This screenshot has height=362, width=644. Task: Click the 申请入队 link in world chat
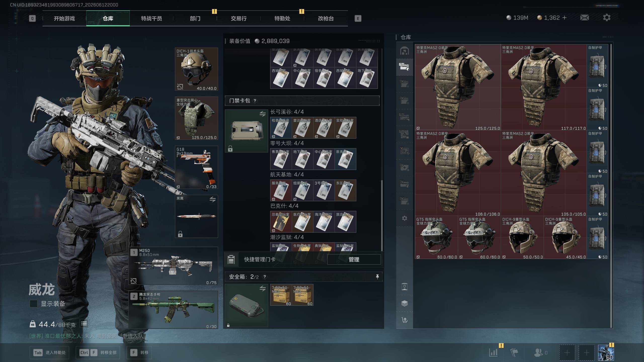[133, 336]
